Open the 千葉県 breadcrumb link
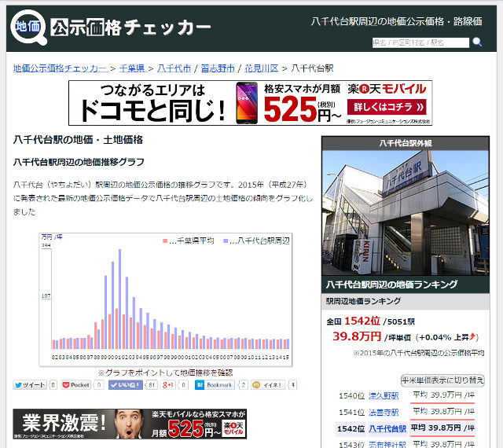503x448 pixels. click(133, 68)
